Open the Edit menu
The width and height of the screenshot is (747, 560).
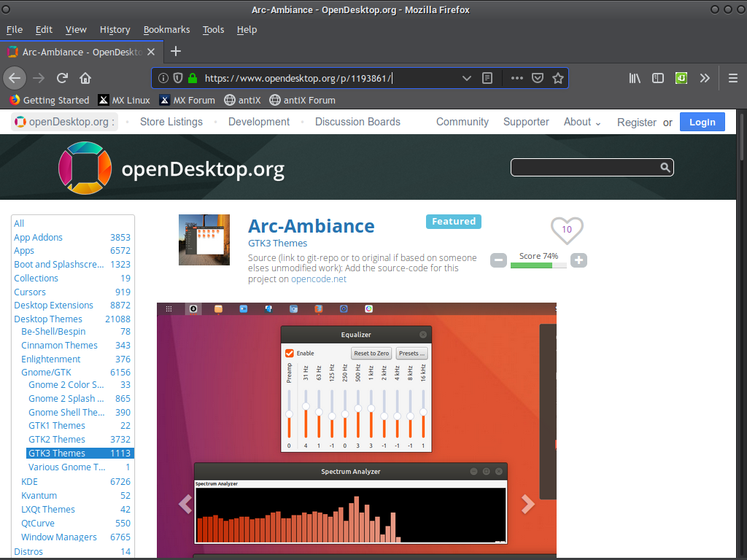pyautogui.click(x=44, y=29)
